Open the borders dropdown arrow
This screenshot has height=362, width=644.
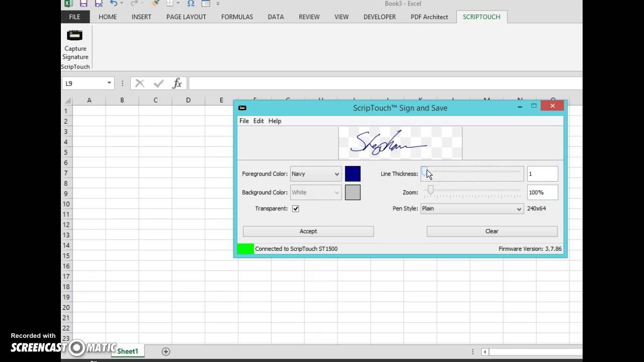coord(178,4)
